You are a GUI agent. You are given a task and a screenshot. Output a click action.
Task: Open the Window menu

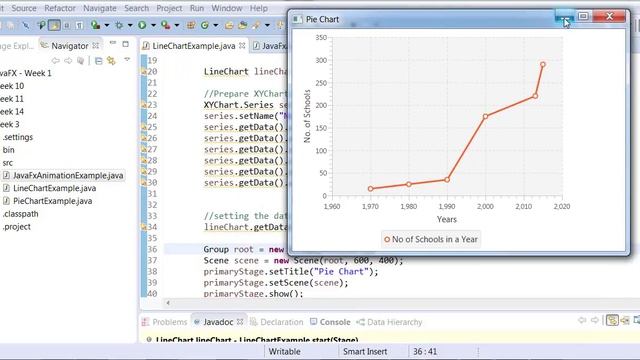(x=227, y=8)
